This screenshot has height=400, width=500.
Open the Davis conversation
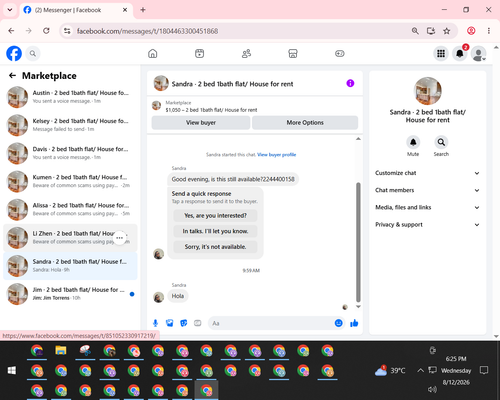(x=70, y=153)
